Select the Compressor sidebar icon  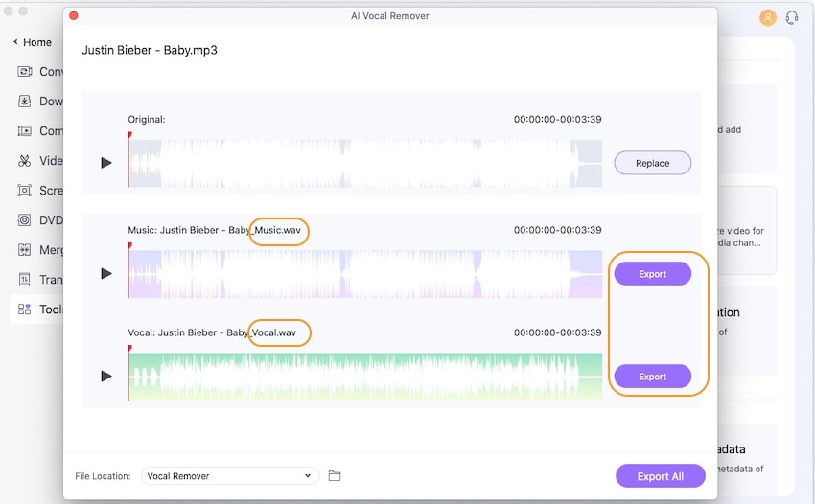25,131
